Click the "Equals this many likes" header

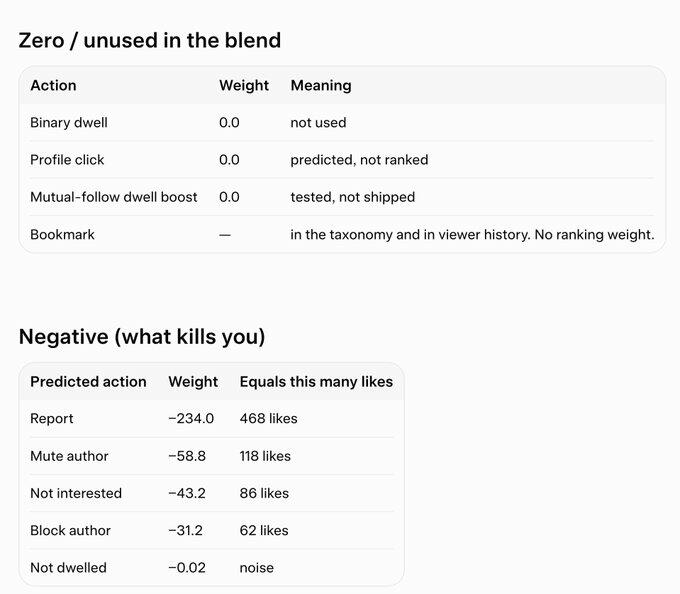click(x=316, y=382)
